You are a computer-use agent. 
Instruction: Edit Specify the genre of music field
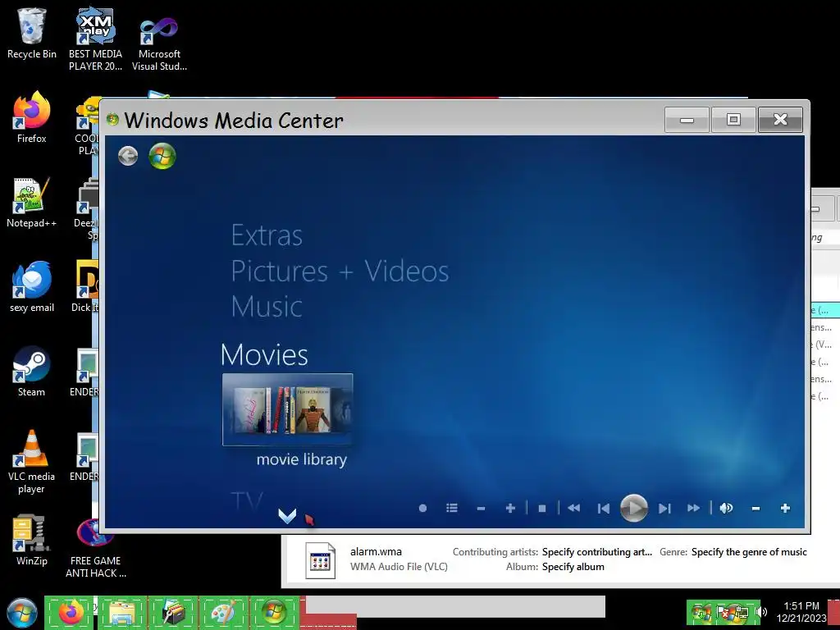coord(749,552)
